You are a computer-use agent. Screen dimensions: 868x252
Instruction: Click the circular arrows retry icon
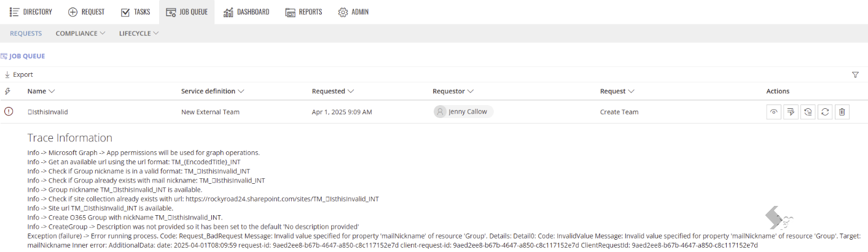tap(825, 112)
